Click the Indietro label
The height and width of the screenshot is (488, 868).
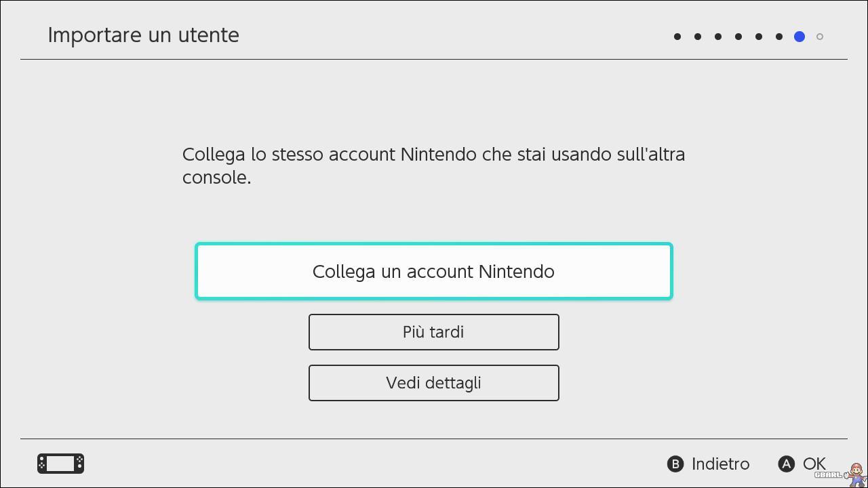click(720, 464)
